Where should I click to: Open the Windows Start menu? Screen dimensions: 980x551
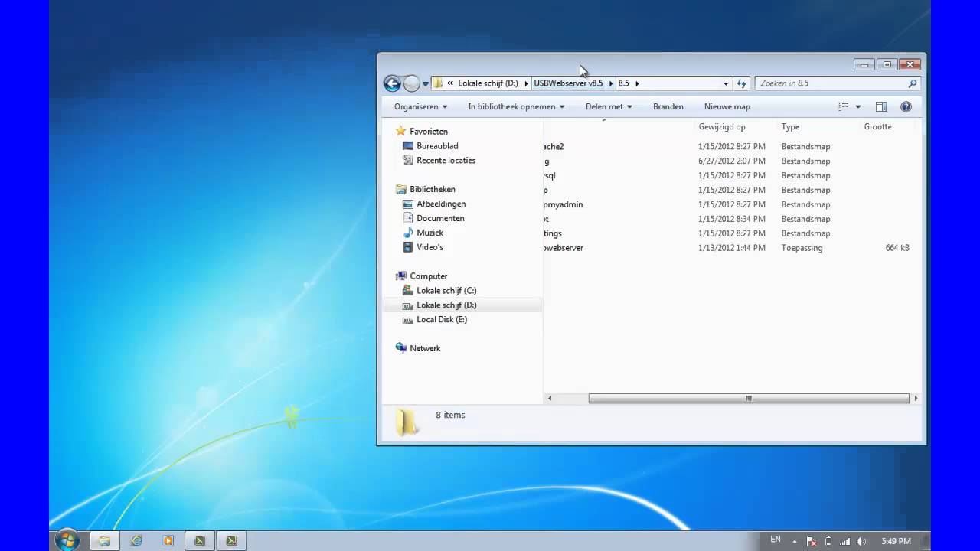pos(67,540)
